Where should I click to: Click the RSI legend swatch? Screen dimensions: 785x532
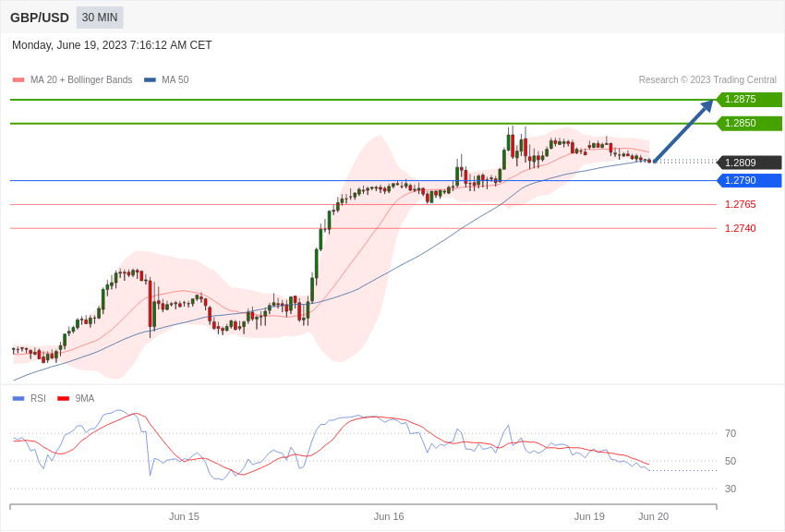[x=18, y=399]
